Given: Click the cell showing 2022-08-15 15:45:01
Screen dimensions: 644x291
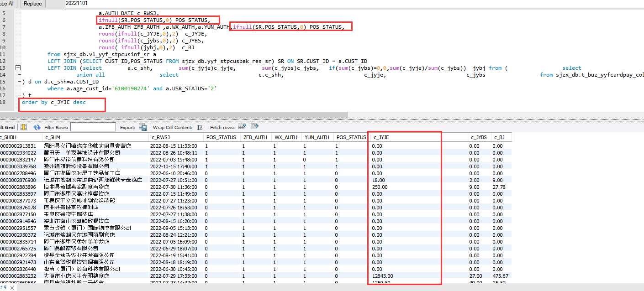Looking at the screenshot, I should pos(174,146).
